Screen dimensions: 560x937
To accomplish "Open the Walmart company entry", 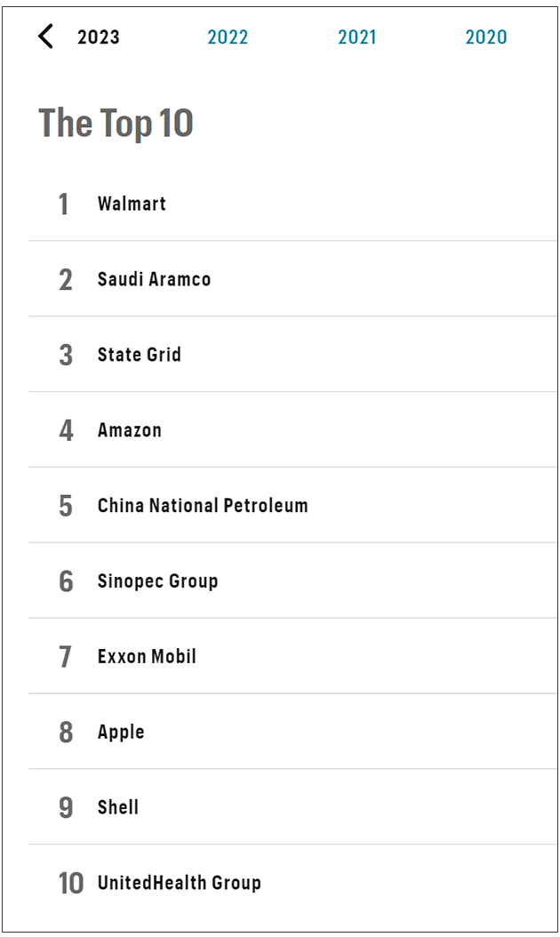I will pos(132,204).
